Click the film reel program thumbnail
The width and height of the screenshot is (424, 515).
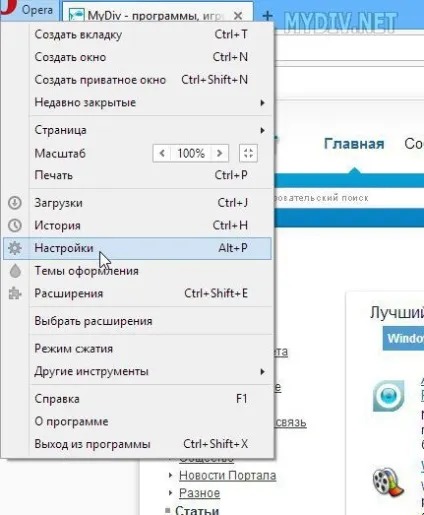pos(388,482)
